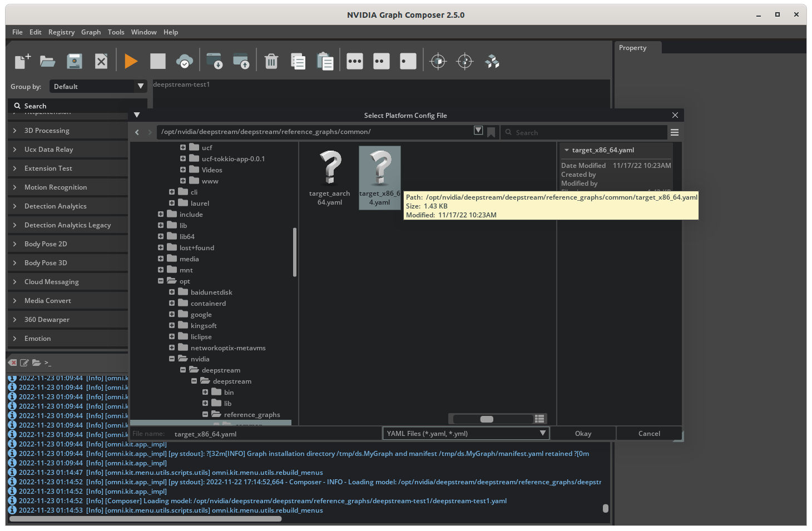Click the first crosshair focus icon
812x531 pixels.
click(438, 61)
